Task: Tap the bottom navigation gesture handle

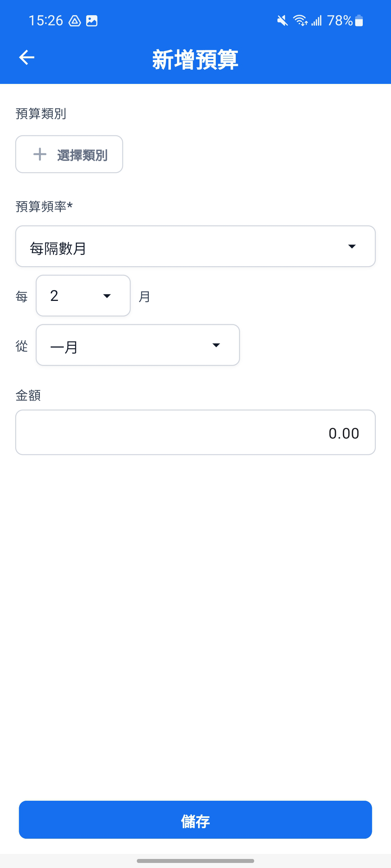Action: pyautogui.click(x=195, y=861)
